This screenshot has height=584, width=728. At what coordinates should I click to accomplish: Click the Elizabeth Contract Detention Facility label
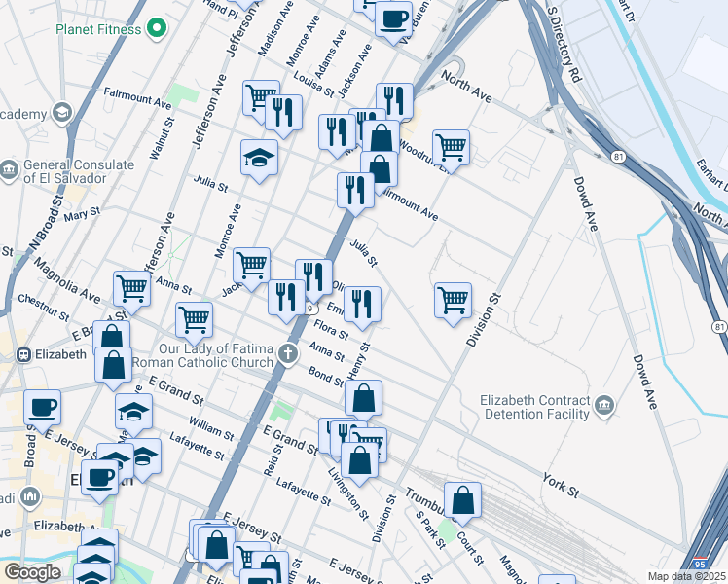536,407
